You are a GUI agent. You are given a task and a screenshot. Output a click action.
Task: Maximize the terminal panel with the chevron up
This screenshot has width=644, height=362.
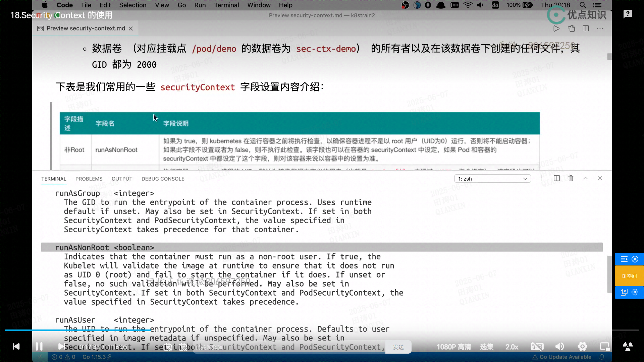pos(586,178)
